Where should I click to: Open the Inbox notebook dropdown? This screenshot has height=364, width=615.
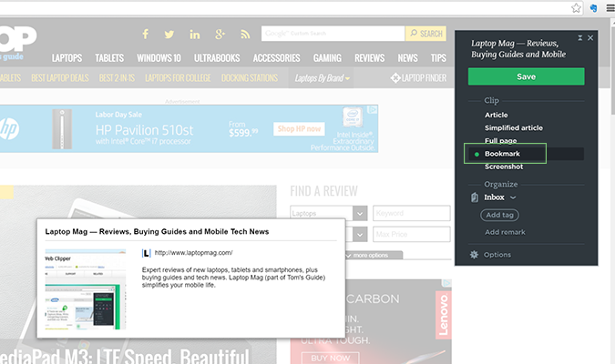499,197
